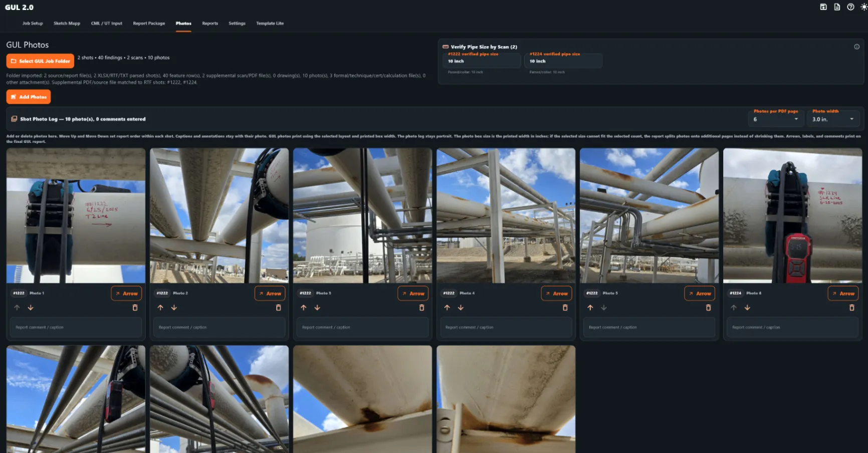Open the Photos per PDF page dropdown
Viewport: 868px width, 453px height.
(776, 119)
